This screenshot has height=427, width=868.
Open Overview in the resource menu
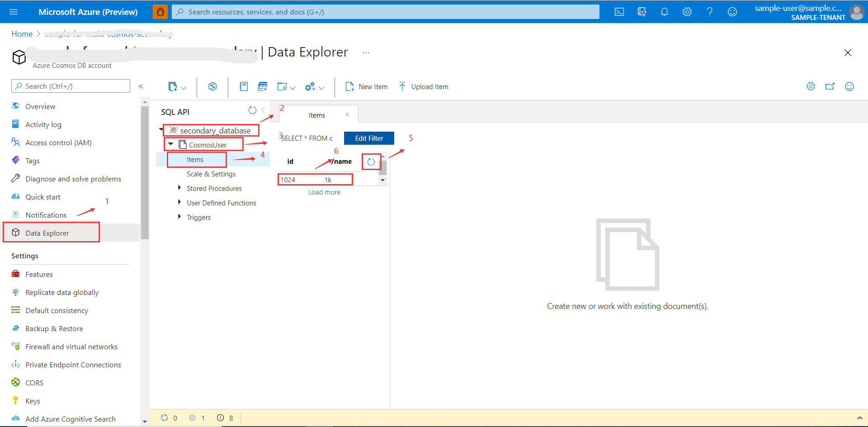40,106
